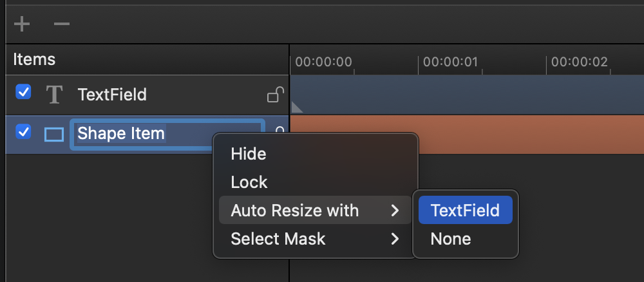
Task: Click the plus add item icon
Action: [22, 24]
